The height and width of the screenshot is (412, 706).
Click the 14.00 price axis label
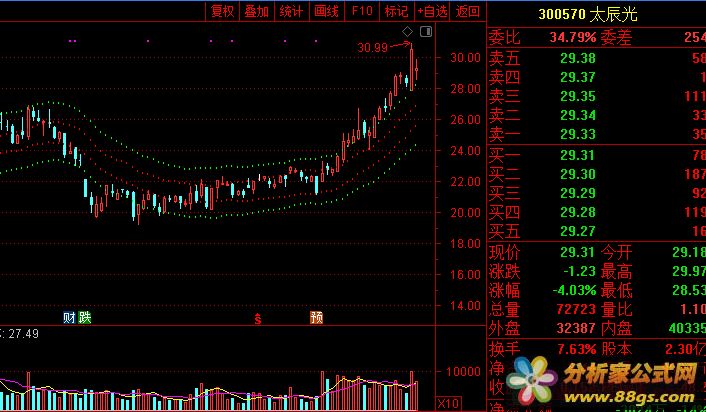click(466, 305)
